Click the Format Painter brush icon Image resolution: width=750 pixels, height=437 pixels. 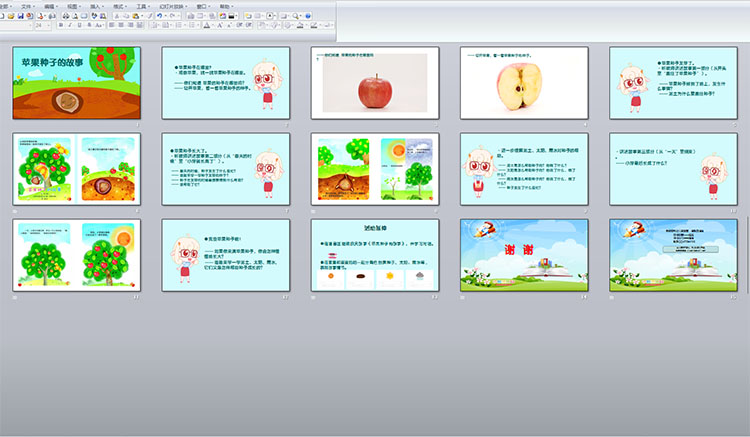click(x=150, y=16)
